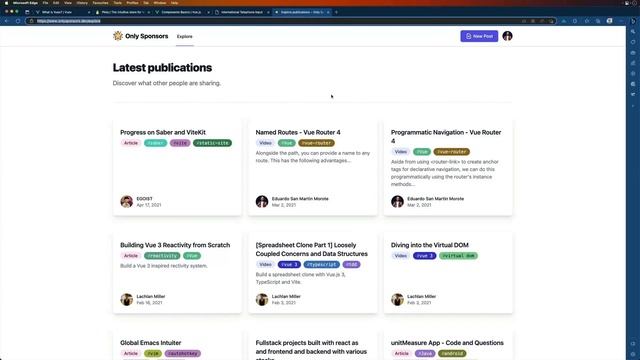Click the browser back arrow
Viewport: 640px width, 360px height.
tap(7, 21)
